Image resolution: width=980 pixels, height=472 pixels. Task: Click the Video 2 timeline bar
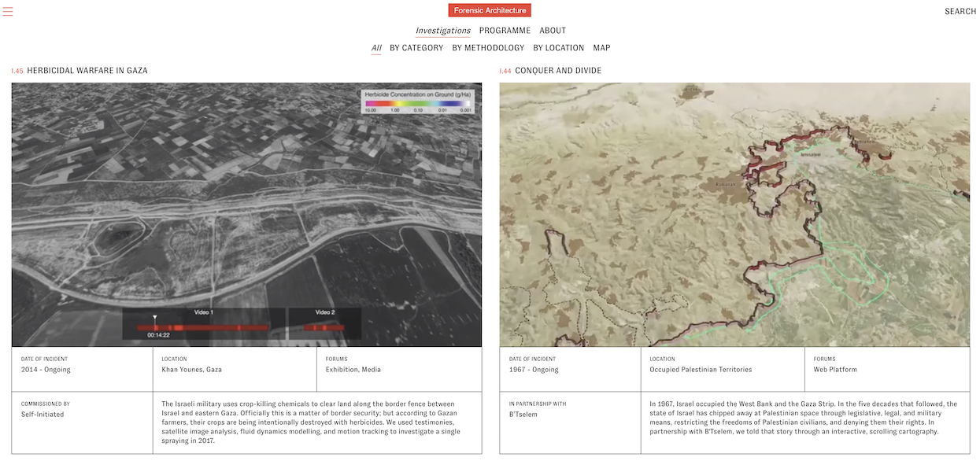coord(324,327)
